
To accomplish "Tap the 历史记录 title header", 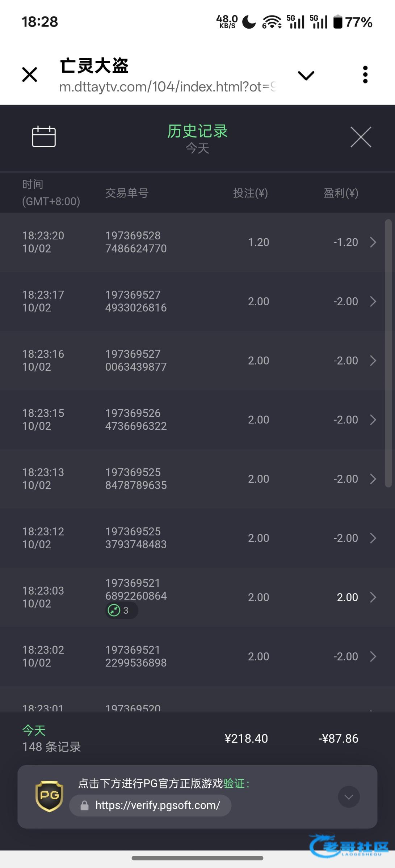I will pyautogui.click(x=197, y=132).
